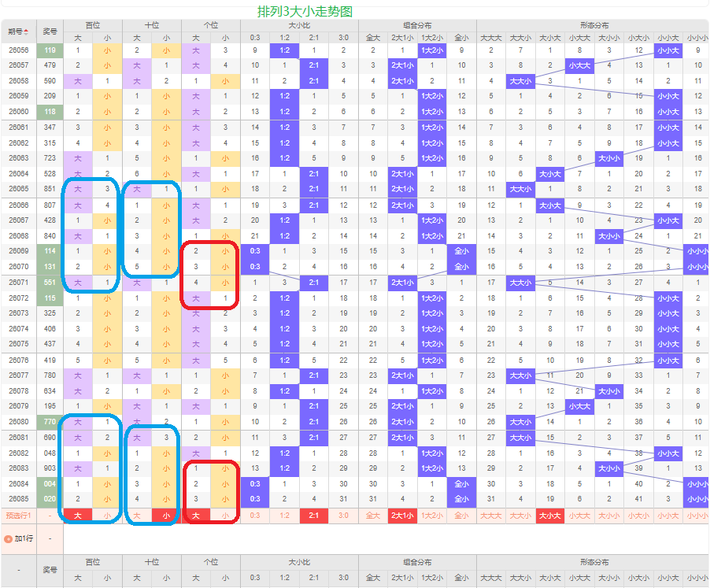Enable 0:3 option in 预选行1 row
The image size is (710, 588).
255,516
